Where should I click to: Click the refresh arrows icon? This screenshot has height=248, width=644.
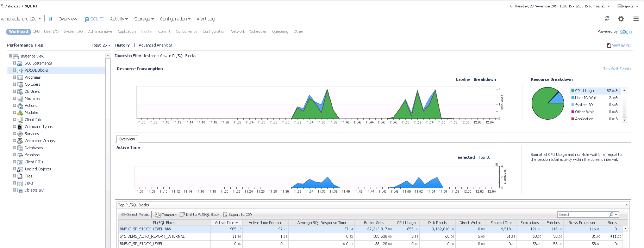(x=607, y=19)
